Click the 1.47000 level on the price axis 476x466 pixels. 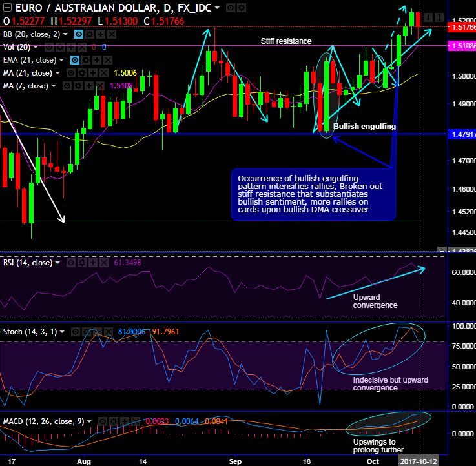coord(464,161)
